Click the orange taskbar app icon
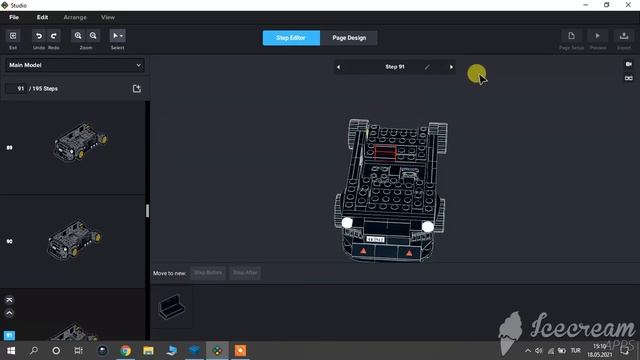This screenshot has height=360, width=640. point(240,351)
